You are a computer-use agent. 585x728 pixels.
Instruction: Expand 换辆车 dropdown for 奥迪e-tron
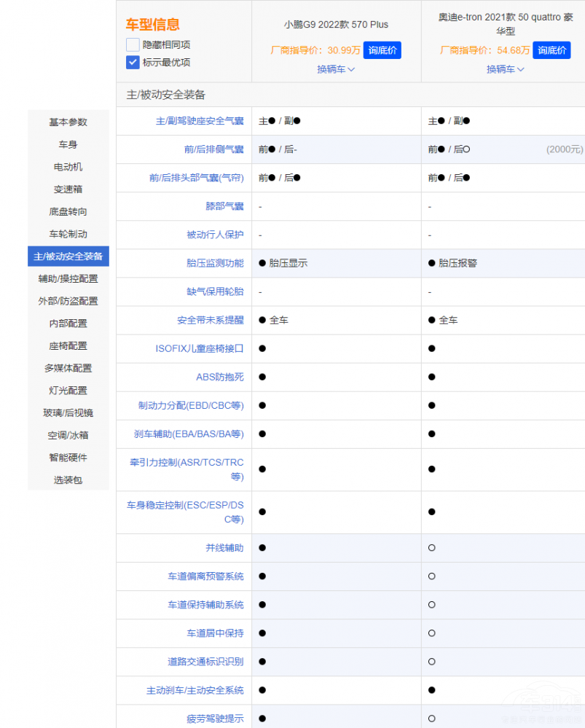pos(506,69)
